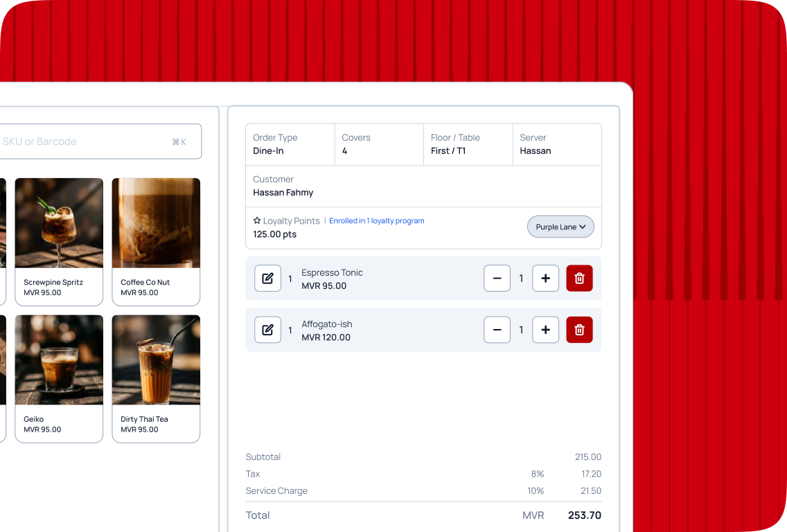Edit the Affogato-ish order line
The image size is (787, 532).
pyautogui.click(x=267, y=330)
